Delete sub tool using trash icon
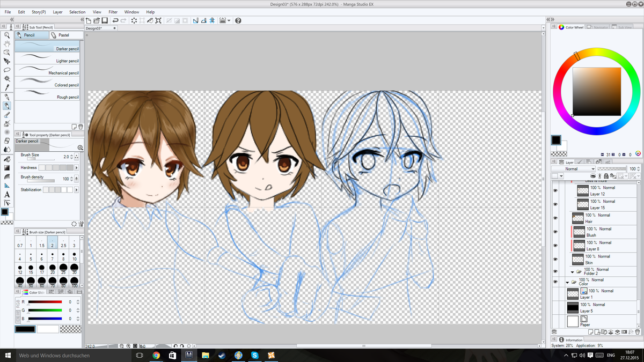 point(80,127)
